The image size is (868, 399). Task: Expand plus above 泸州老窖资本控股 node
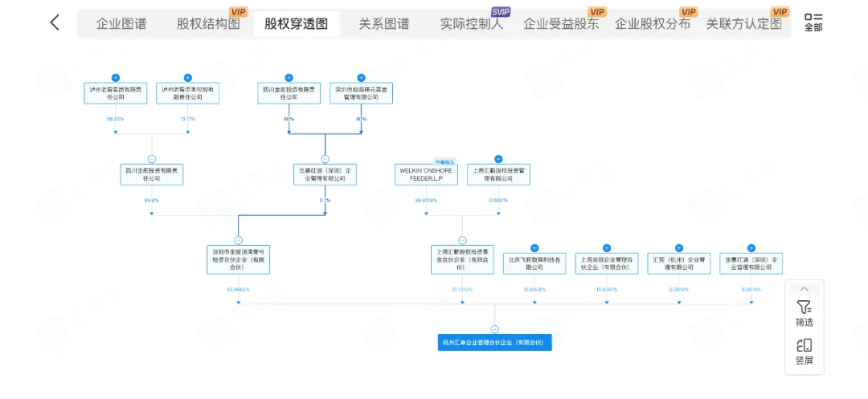tap(187, 78)
